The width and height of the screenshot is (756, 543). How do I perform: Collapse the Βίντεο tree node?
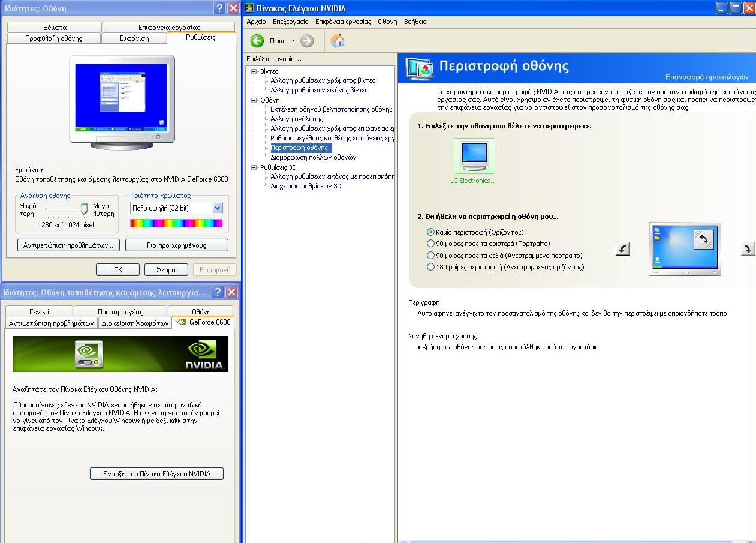(254, 71)
